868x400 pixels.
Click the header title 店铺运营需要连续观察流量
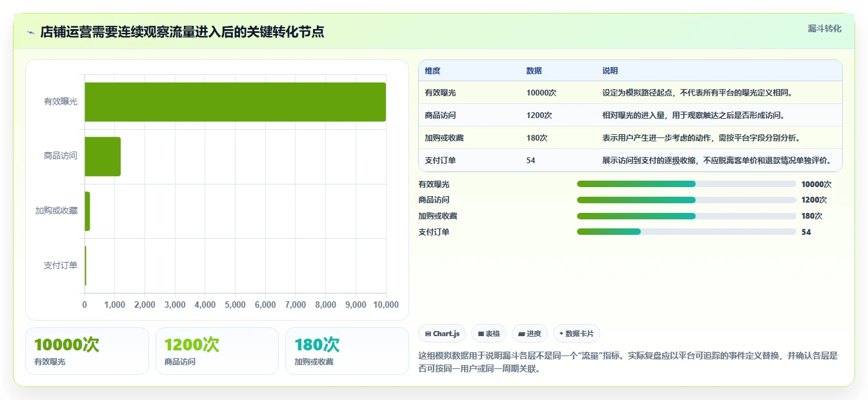pyautogui.click(x=182, y=32)
